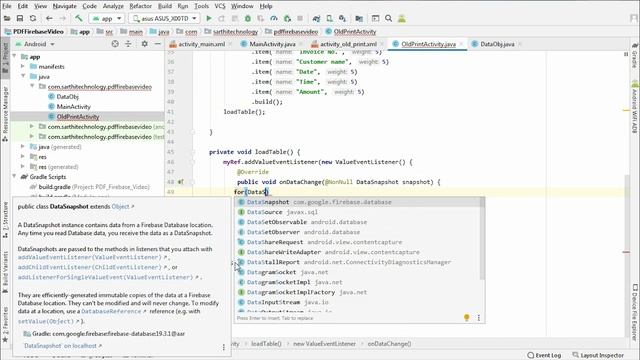
Task: Open the completion popup three-dot options
Action: coord(479,318)
